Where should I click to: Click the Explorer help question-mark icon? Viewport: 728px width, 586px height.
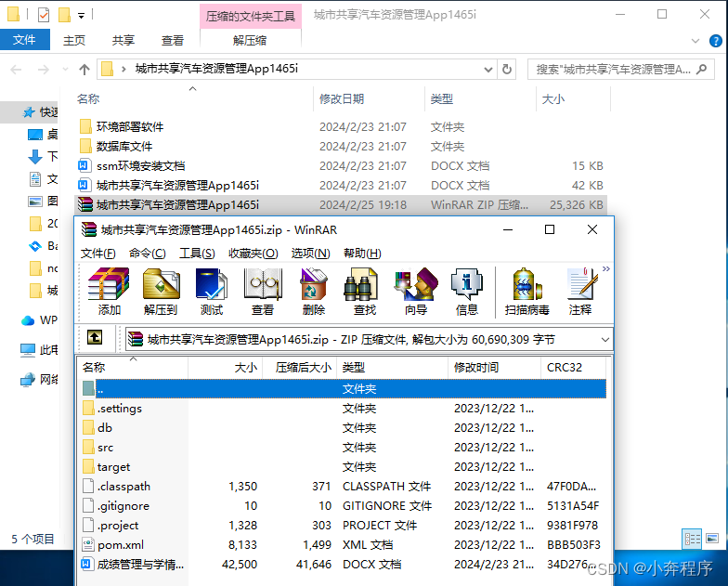coord(715,41)
